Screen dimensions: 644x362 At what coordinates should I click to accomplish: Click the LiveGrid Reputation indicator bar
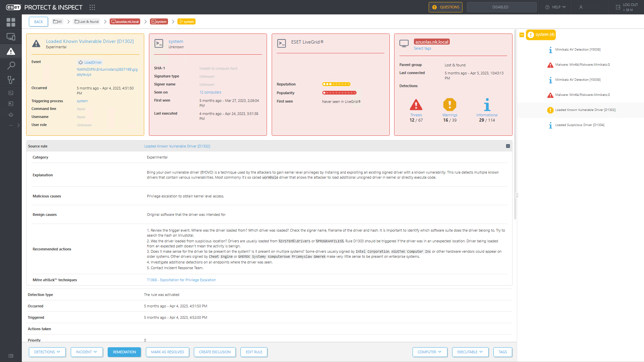tap(336, 84)
